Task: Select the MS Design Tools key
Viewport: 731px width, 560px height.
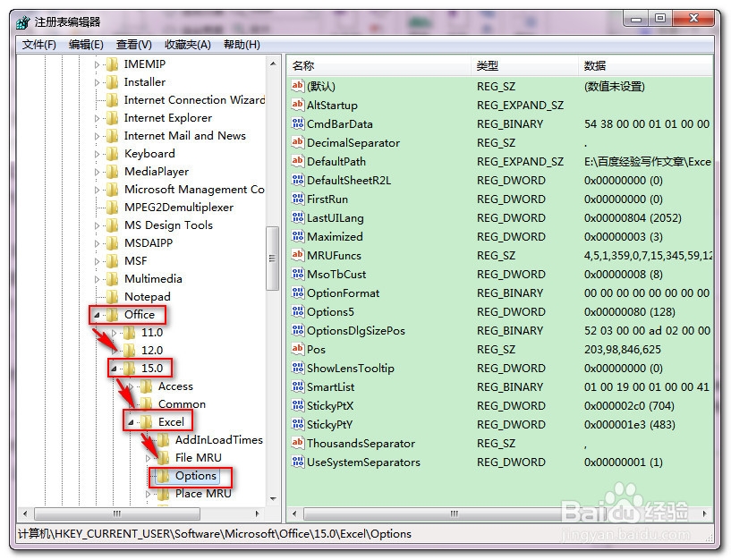Action: pyautogui.click(x=168, y=225)
